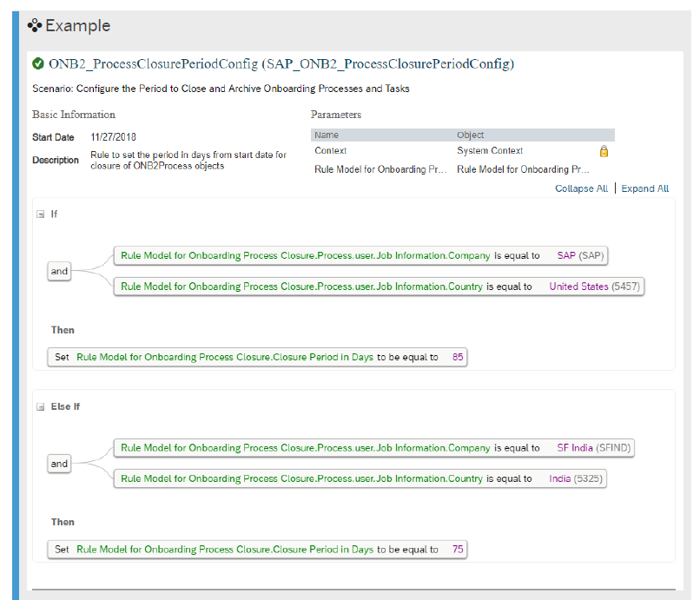Collapse the Else If block

[x=41, y=406]
